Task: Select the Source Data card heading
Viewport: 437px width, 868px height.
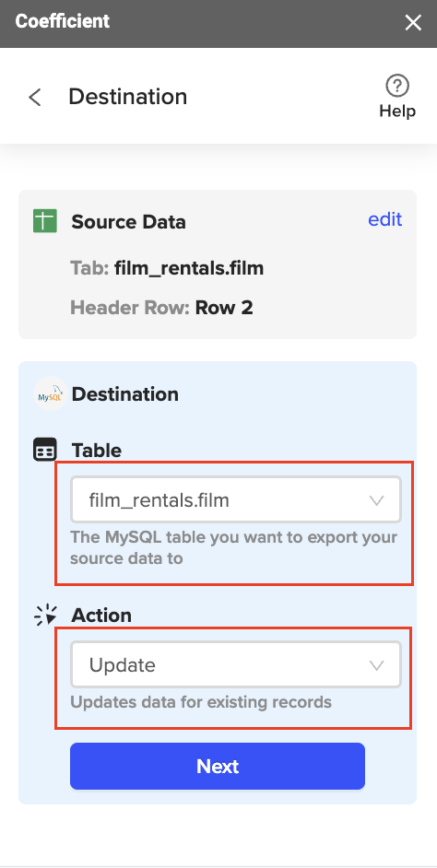Action: coord(128,222)
